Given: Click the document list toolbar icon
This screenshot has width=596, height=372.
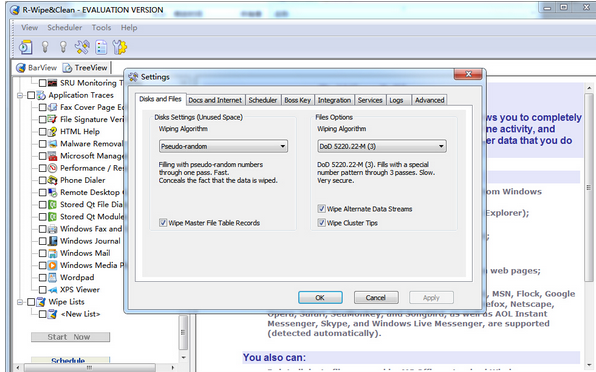Looking at the screenshot, I should point(101,47).
